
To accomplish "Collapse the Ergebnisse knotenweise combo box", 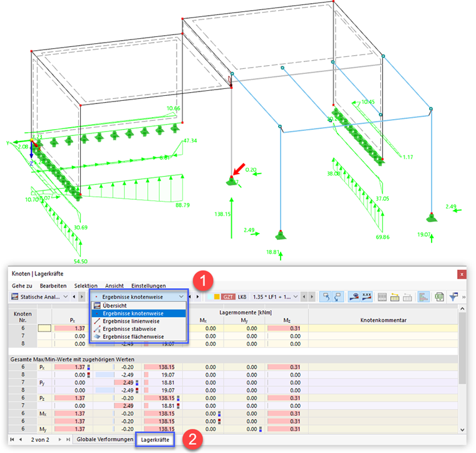I will tap(181, 296).
